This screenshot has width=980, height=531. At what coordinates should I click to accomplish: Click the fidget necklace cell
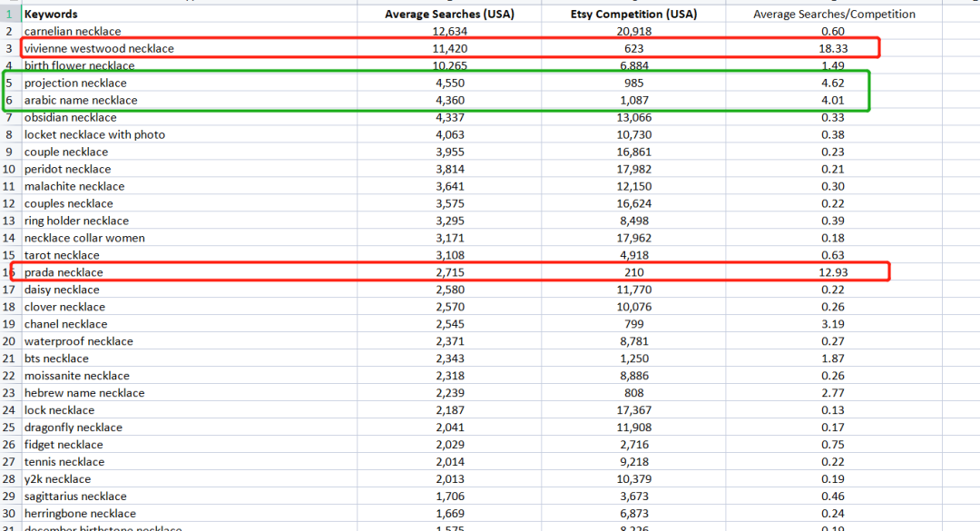click(190, 445)
